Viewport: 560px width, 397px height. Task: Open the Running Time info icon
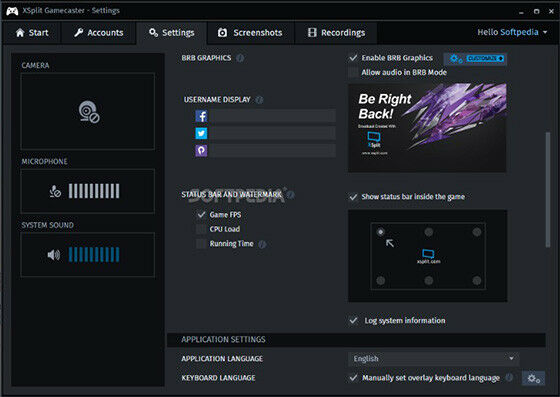coord(262,244)
